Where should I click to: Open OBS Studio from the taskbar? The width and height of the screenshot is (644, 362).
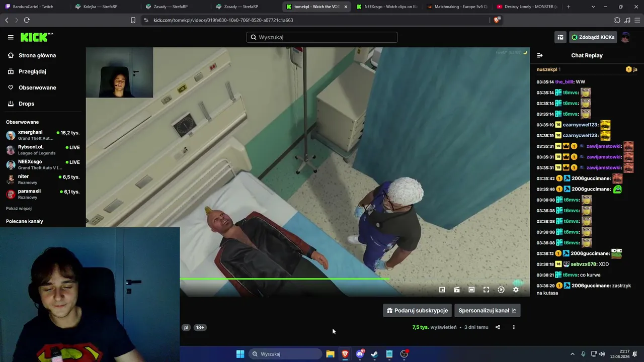pos(404,354)
